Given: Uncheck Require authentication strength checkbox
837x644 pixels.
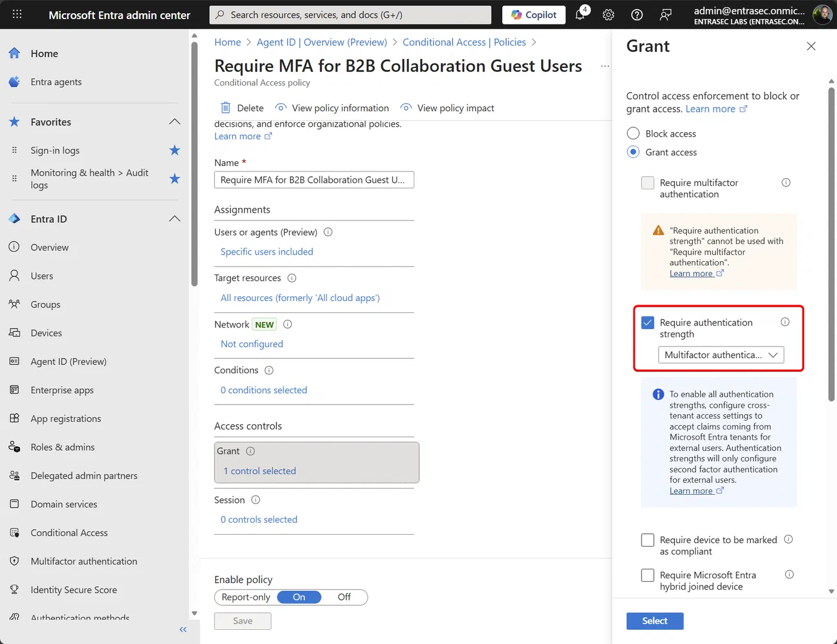Looking at the screenshot, I should (647, 323).
